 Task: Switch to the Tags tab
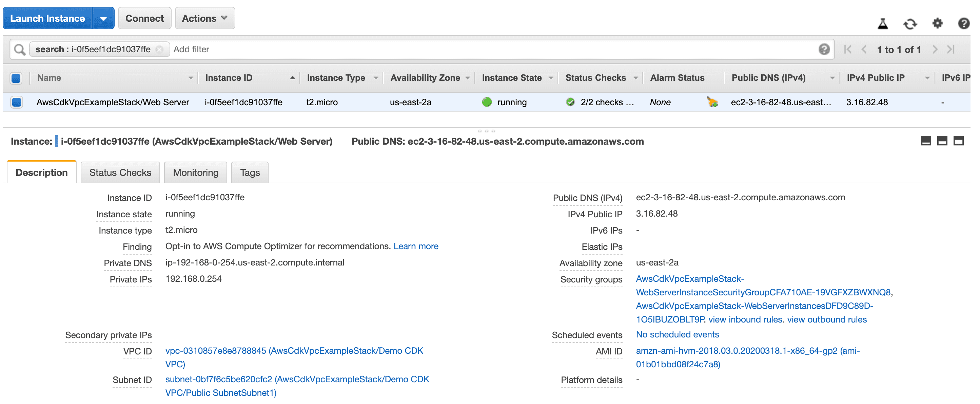pos(250,172)
